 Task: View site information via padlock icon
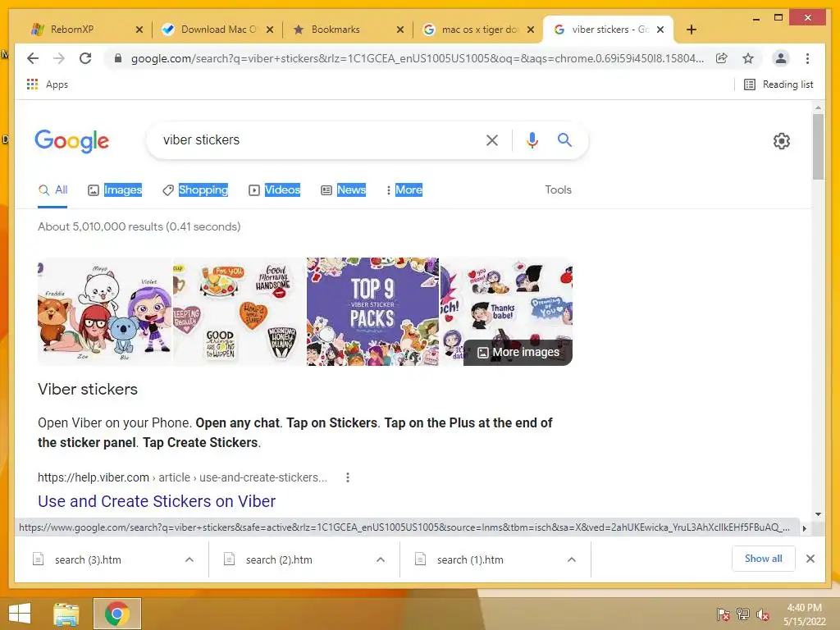click(x=118, y=58)
